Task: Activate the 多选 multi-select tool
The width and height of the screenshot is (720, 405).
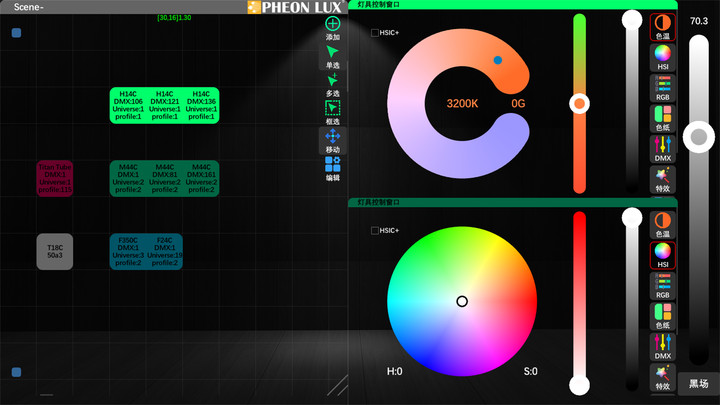Action: click(x=333, y=80)
